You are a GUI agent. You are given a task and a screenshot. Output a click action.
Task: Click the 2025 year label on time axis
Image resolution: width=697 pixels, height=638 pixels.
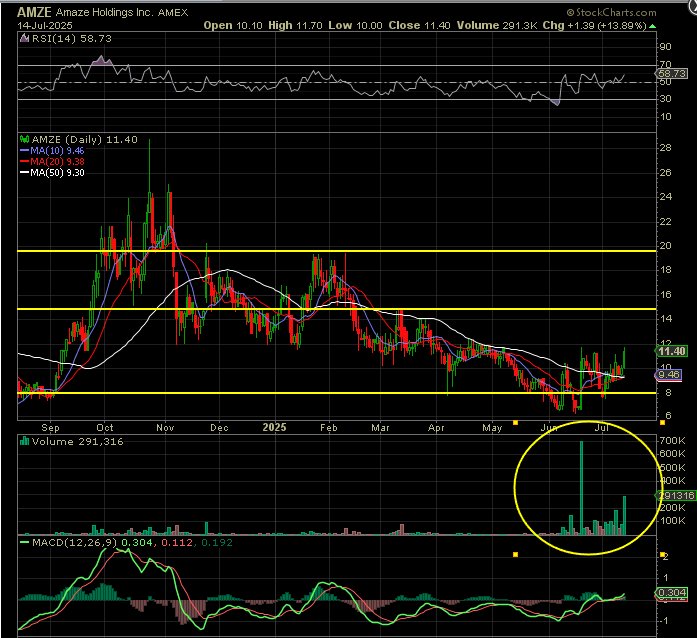click(x=274, y=427)
